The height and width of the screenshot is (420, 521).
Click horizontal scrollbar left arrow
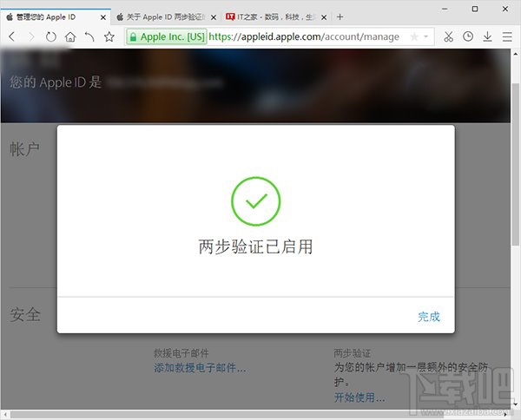pyautogui.click(x=4, y=414)
